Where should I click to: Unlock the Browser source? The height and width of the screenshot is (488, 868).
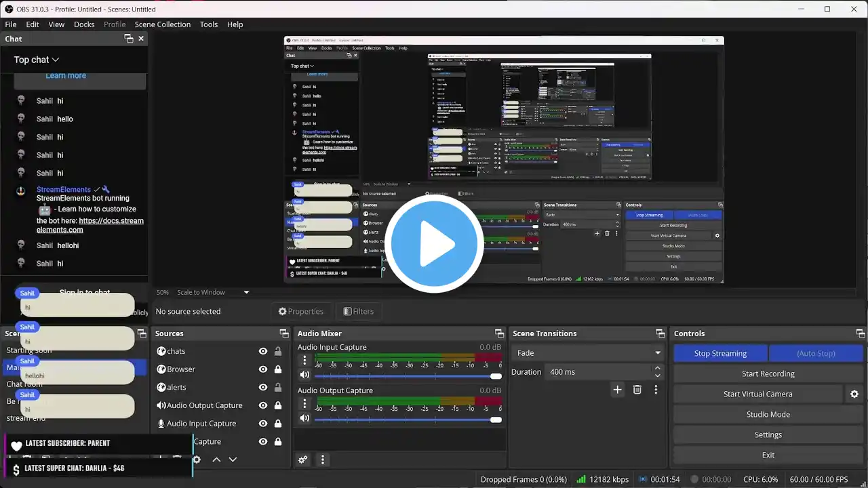[278, 369]
